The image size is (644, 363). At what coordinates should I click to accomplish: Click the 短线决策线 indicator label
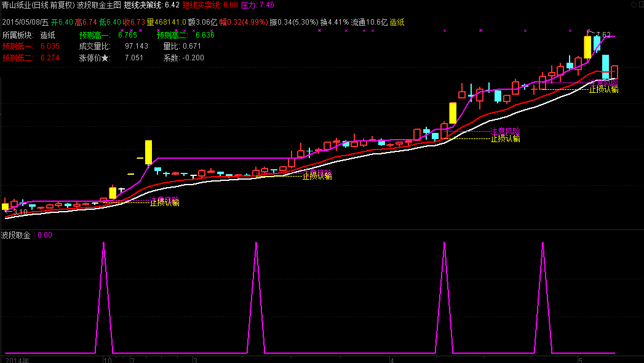[143, 5]
